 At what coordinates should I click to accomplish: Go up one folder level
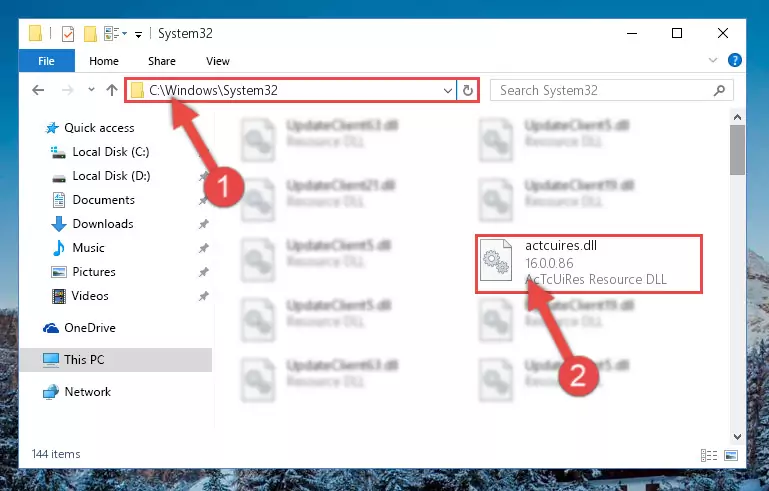click(112, 90)
